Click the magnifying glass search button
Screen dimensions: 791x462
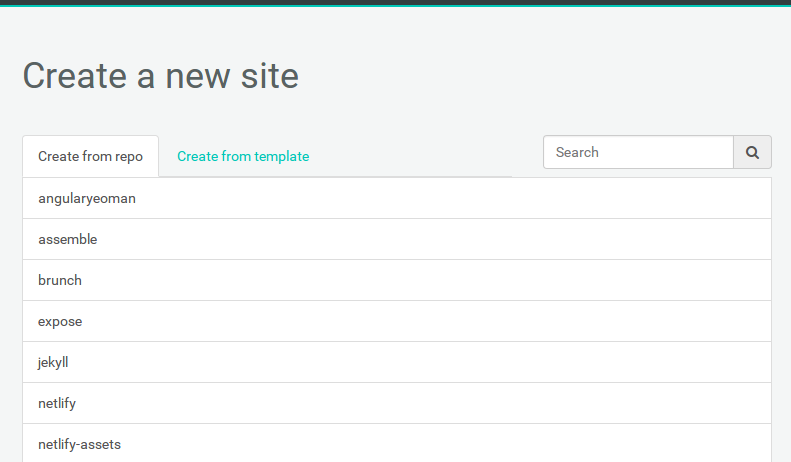pyautogui.click(x=752, y=152)
